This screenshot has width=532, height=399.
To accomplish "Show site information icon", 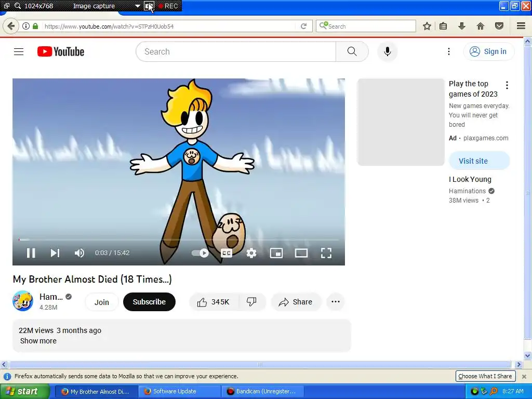I will coord(25,26).
